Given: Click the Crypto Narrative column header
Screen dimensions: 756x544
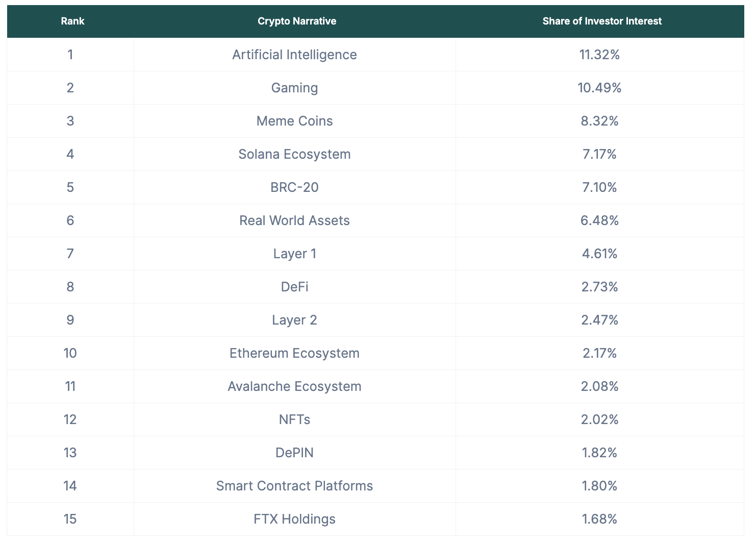Looking at the screenshot, I should tap(296, 21).
